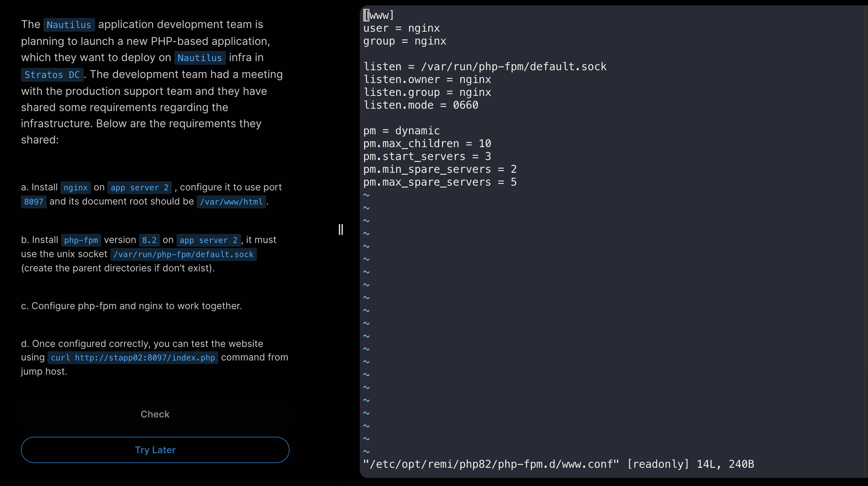The height and width of the screenshot is (486, 868).
Task: Click the /var/www/html path tag
Action: click(231, 202)
